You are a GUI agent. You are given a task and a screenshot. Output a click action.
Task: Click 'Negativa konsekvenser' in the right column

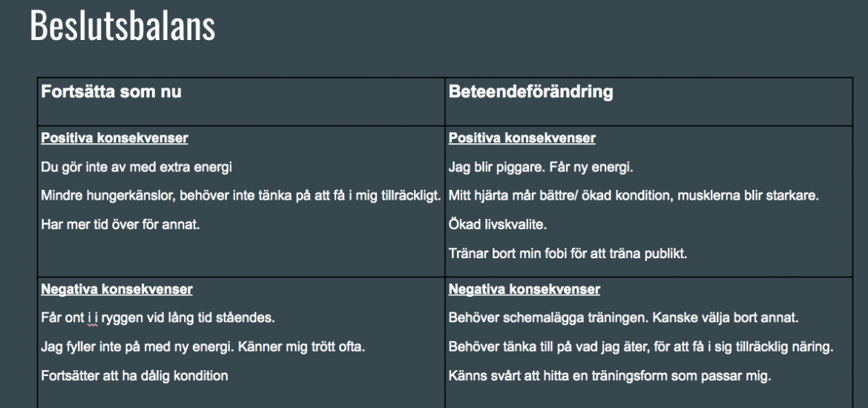tap(524, 289)
